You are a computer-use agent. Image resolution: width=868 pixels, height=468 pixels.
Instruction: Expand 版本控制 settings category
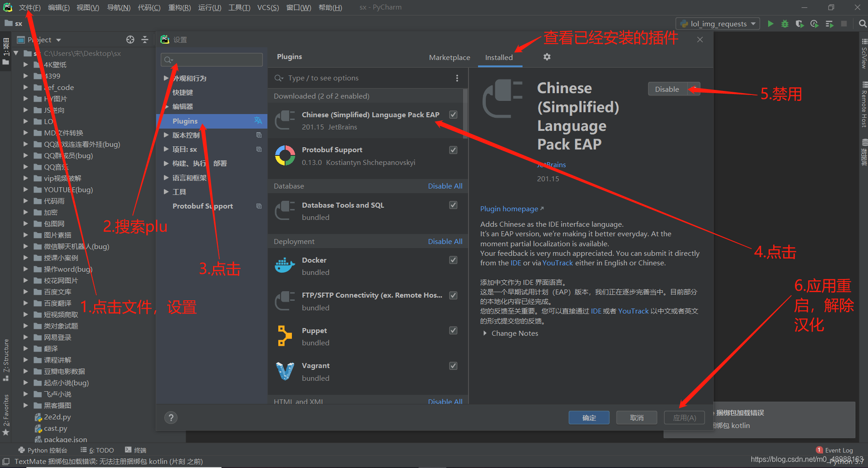click(x=166, y=135)
